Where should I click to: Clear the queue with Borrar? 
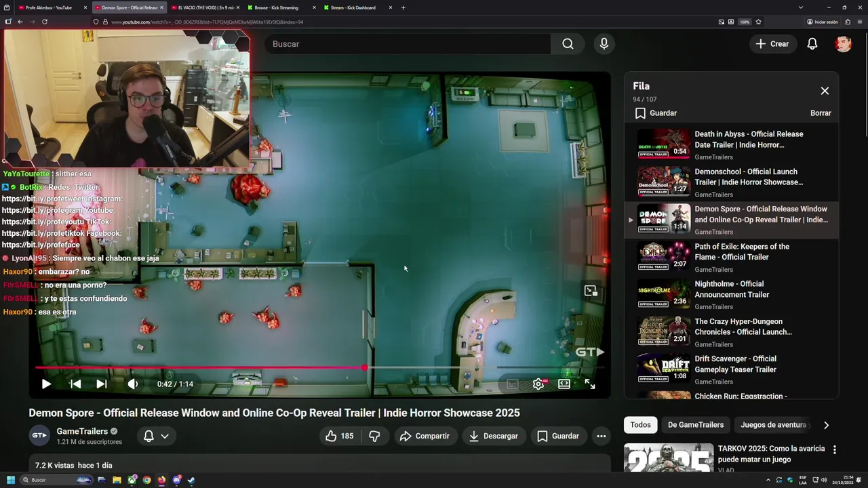click(821, 113)
